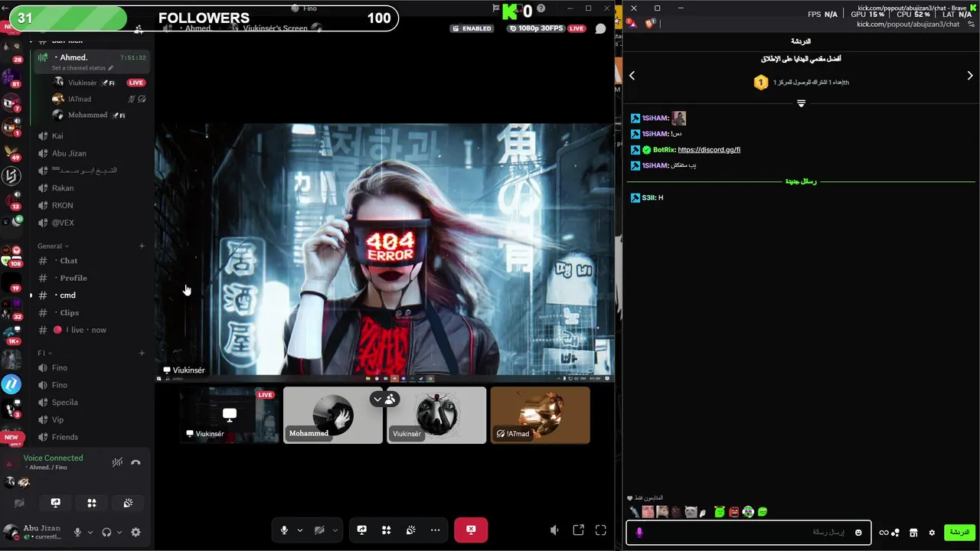This screenshot has width=980, height=551.
Task: Open the Kick shop storefront icon
Action: tap(913, 533)
